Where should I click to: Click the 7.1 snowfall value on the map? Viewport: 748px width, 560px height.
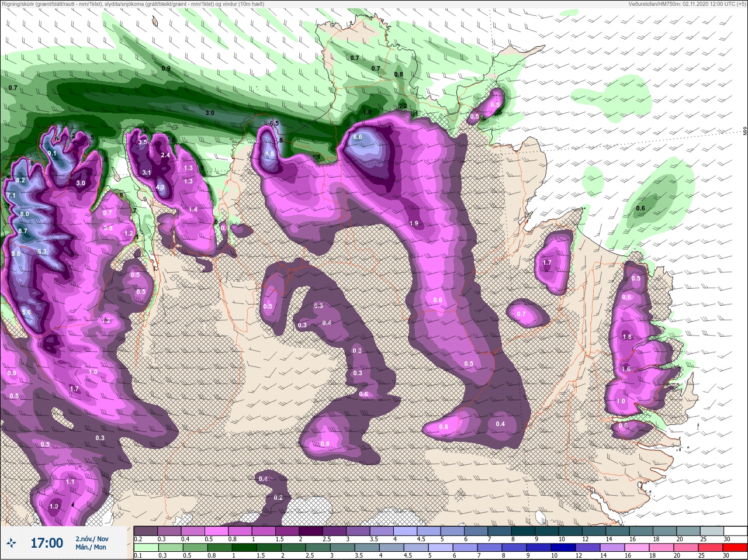(x=11, y=195)
